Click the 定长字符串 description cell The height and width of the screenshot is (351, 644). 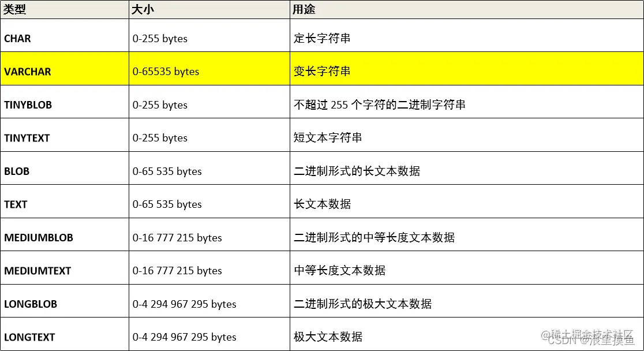(x=467, y=35)
